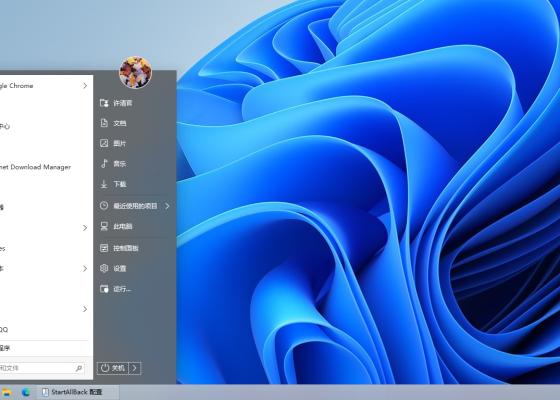The height and width of the screenshot is (400, 560).
Task: Open File Explorer from the taskbar
Action: tap(6, 392)
